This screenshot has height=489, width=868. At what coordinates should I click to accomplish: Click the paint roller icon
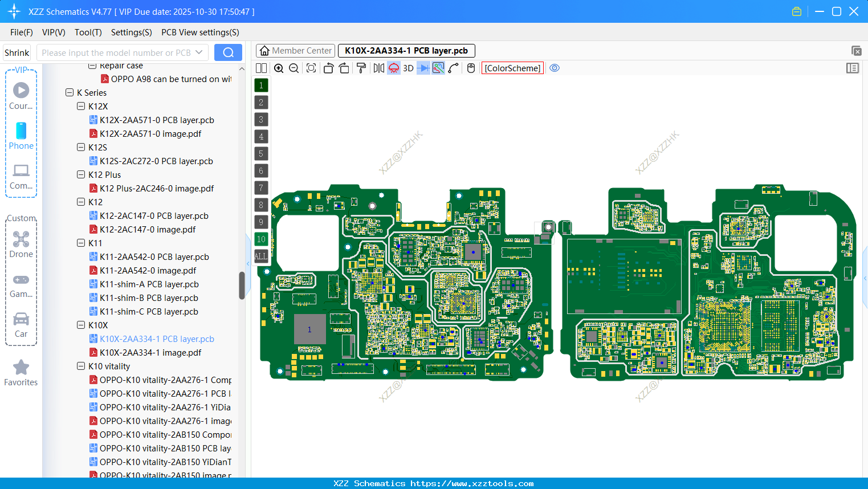click(x=361, y=68)
